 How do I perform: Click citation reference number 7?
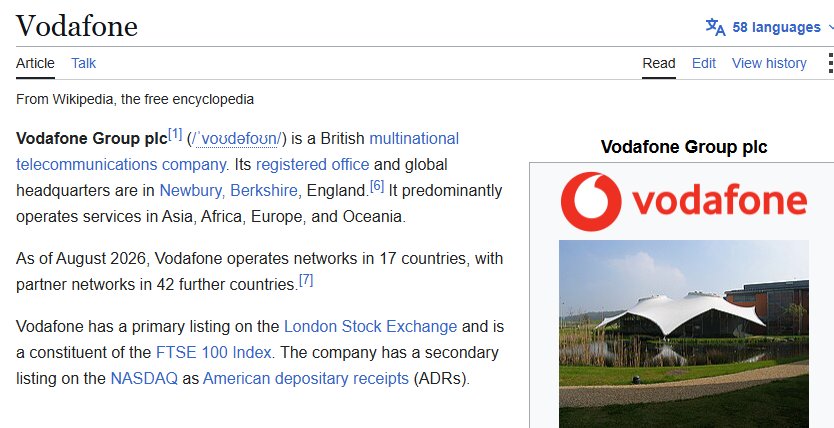[306, 280]
